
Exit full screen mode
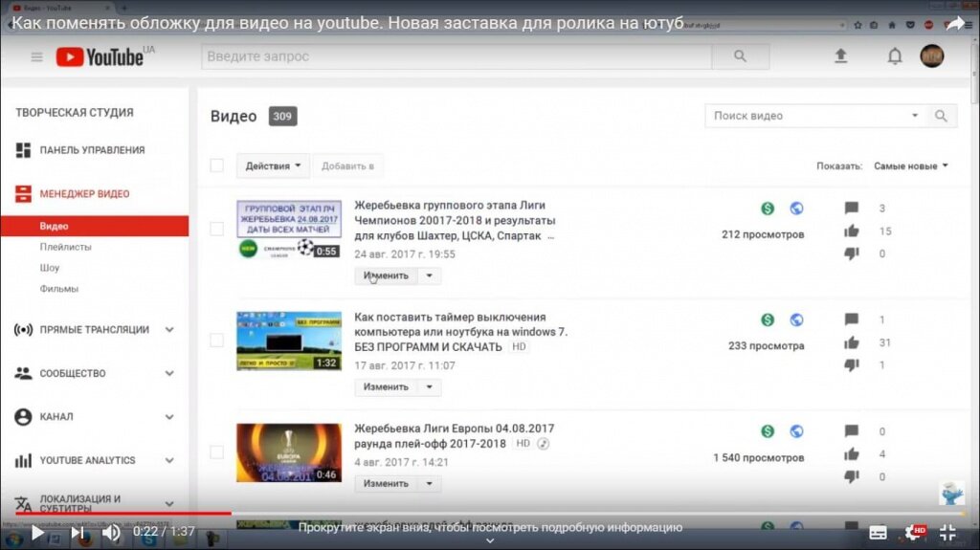(x=947, y=533)
